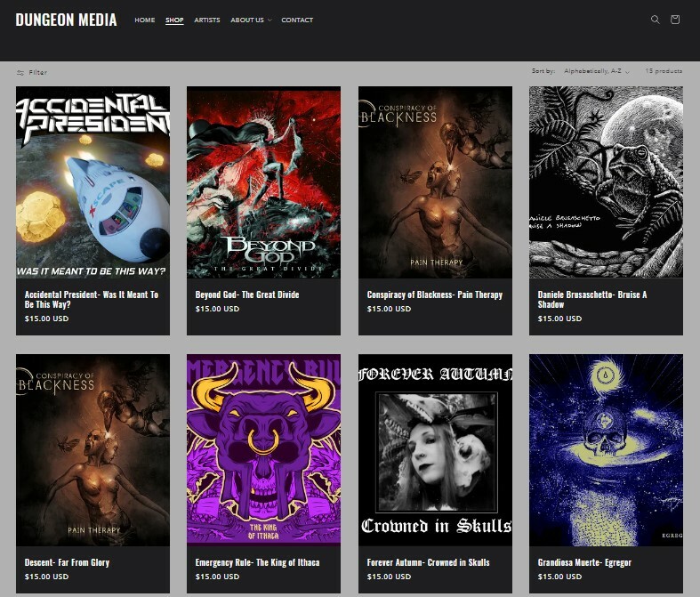Click Accidental President- Was It Meant To Be This Way? title
This screenshot has height=597, width=700.
(x=92, y=300)
